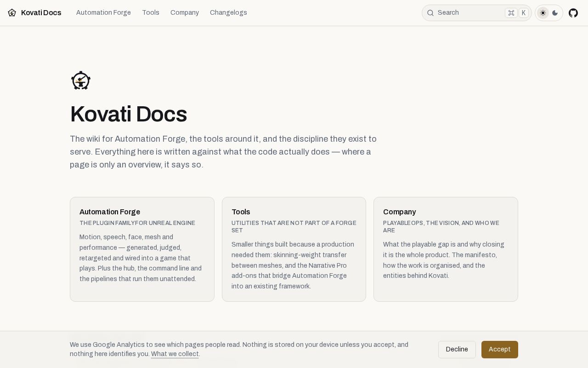This screenshot has width=588, height=368.
Task: Click the K keyboard shortcut key badge
Action: (x=524, y=13)
